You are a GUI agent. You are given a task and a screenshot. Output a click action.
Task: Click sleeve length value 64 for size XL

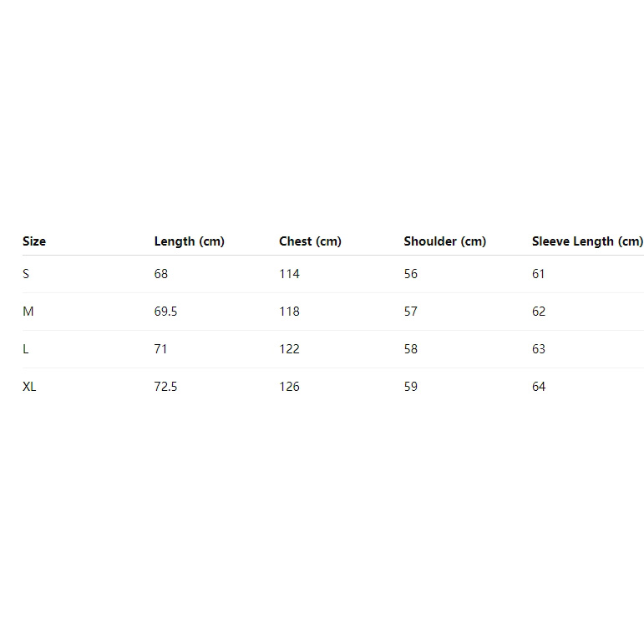[x=538, y=387]
